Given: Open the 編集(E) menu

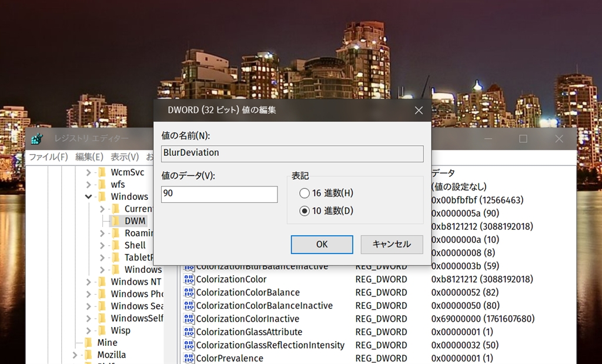Looking at the screenshot, I should coord(89,157).
